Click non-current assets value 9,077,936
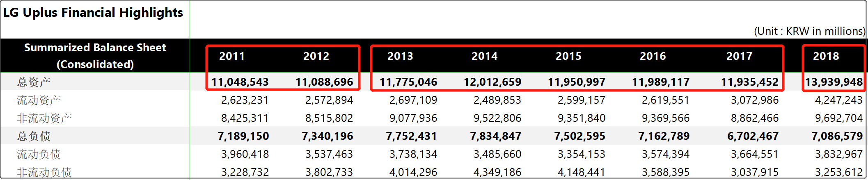The image size is (868, 180). click(x=413, y=118)
